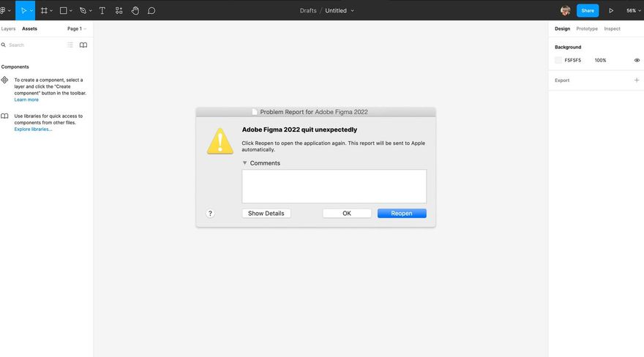This screenshot has height=357, width=644.
Task: Follow the Learn more link
Action: 26,99
